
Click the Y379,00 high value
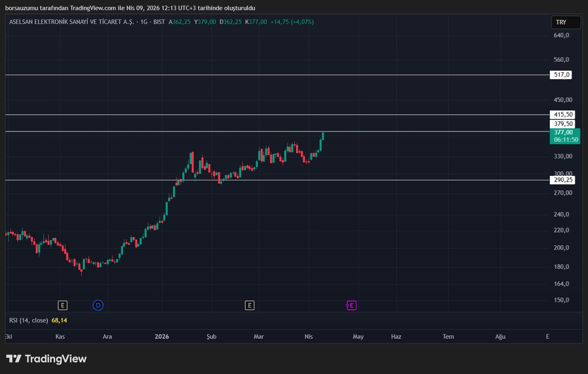pos(205,22)
